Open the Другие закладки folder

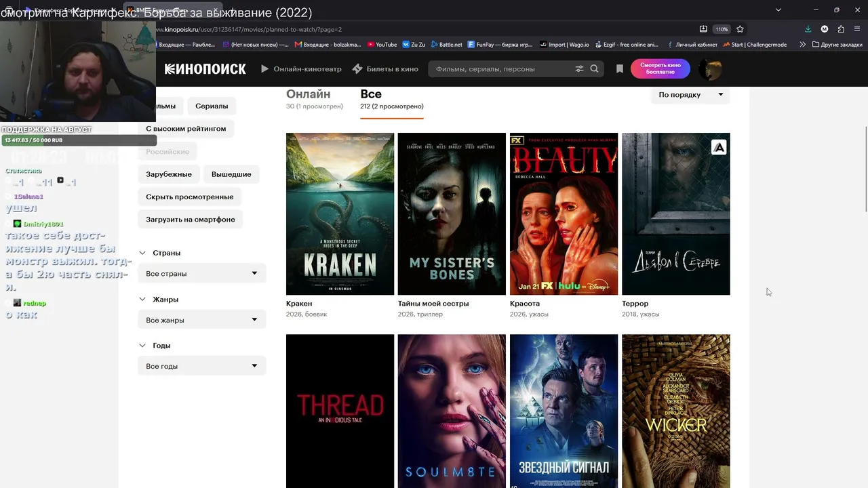tap(837, 45)
